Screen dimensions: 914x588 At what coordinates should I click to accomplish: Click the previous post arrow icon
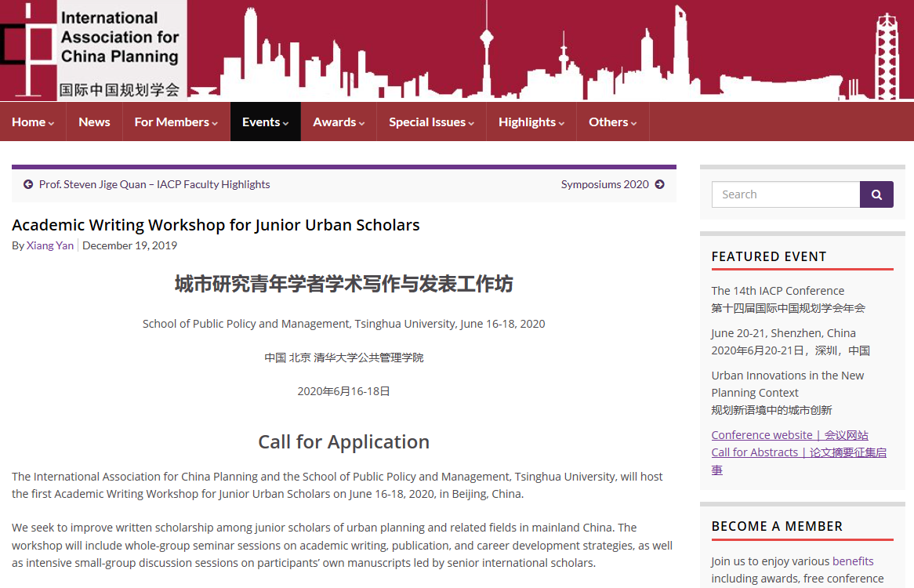coord(28,184)
